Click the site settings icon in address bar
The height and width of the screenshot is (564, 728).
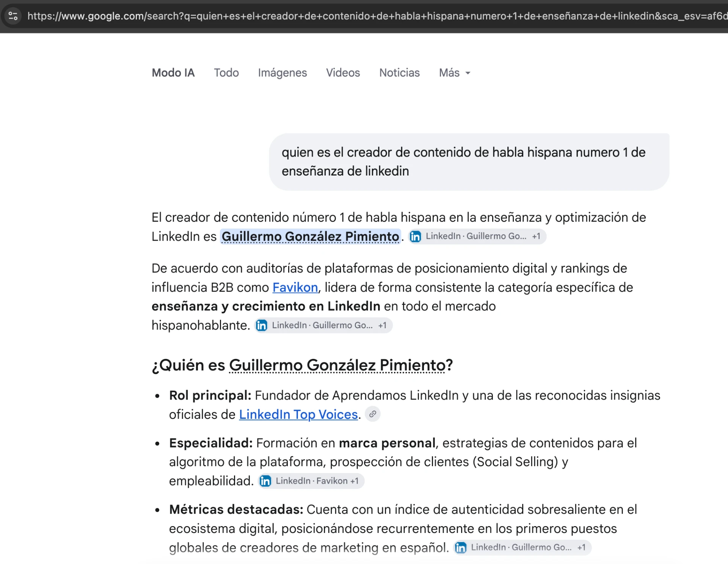[13, 16]
